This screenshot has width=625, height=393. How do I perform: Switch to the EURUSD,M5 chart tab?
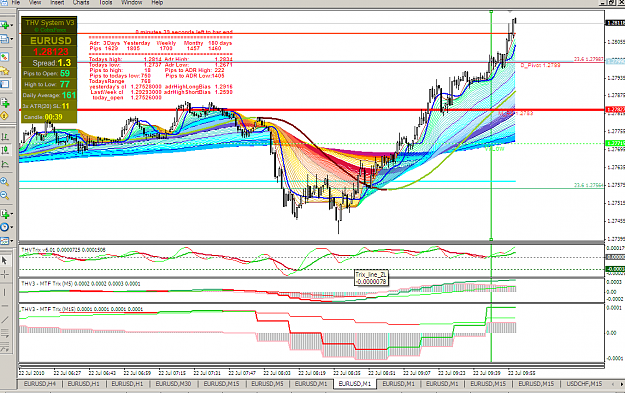coord(267,384)
